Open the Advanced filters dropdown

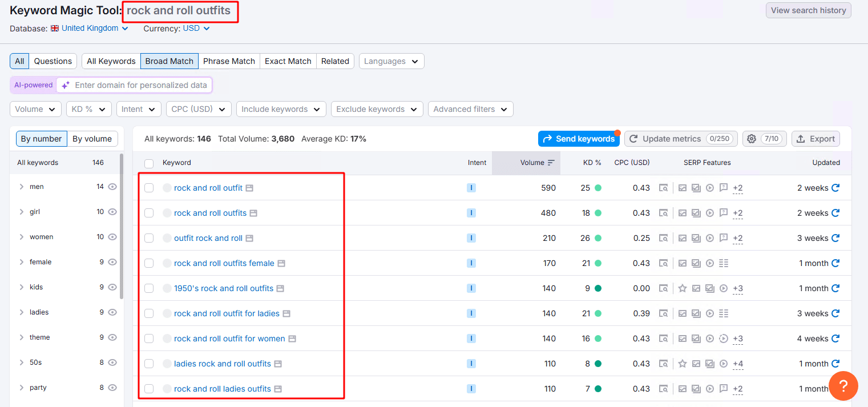(x=471, y=109)
